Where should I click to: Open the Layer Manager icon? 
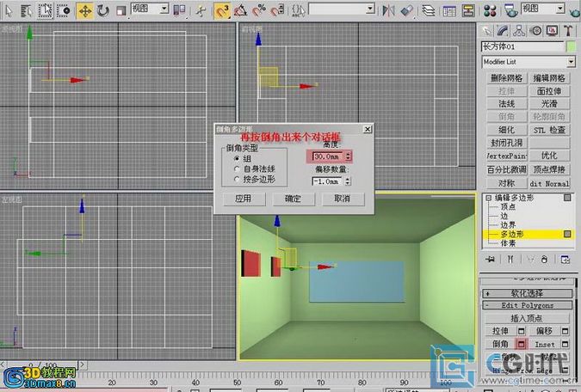[429, 10]
